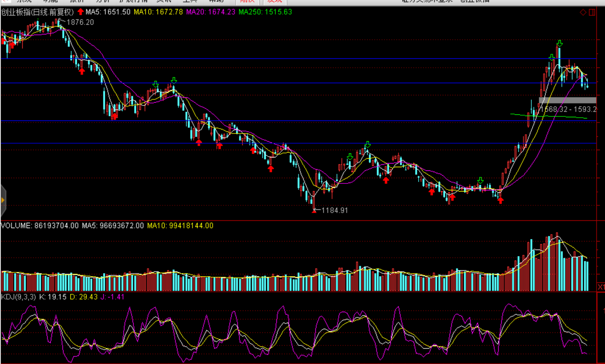Click the 1876.20 high price label

[80, 22]
